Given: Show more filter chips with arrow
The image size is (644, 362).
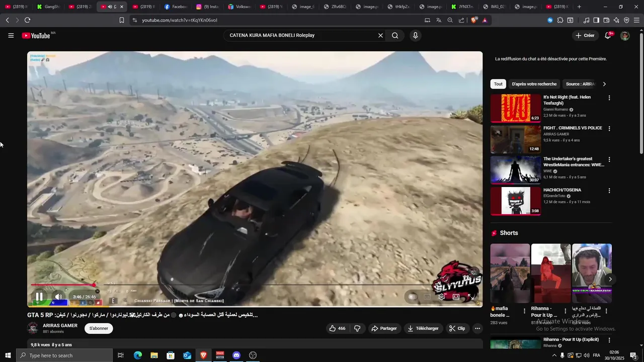Looking at the screenshot, I should [604, 84].
